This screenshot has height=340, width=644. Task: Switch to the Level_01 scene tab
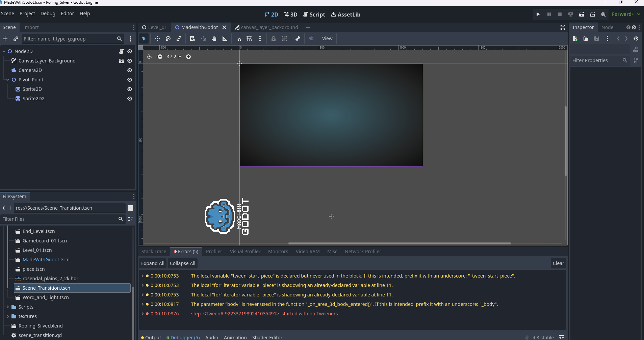point(154,27)
